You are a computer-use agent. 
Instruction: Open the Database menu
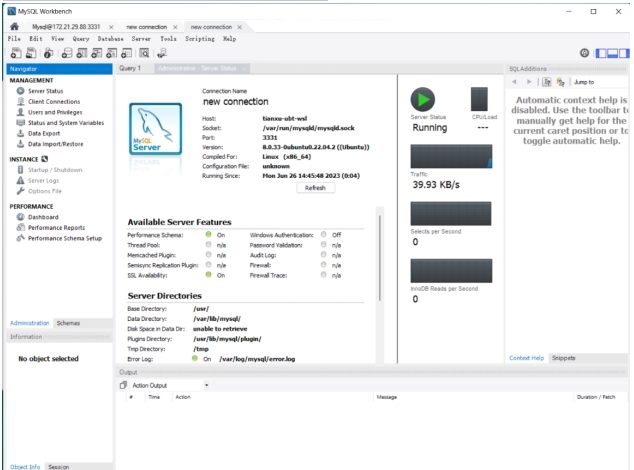(110, 39)
